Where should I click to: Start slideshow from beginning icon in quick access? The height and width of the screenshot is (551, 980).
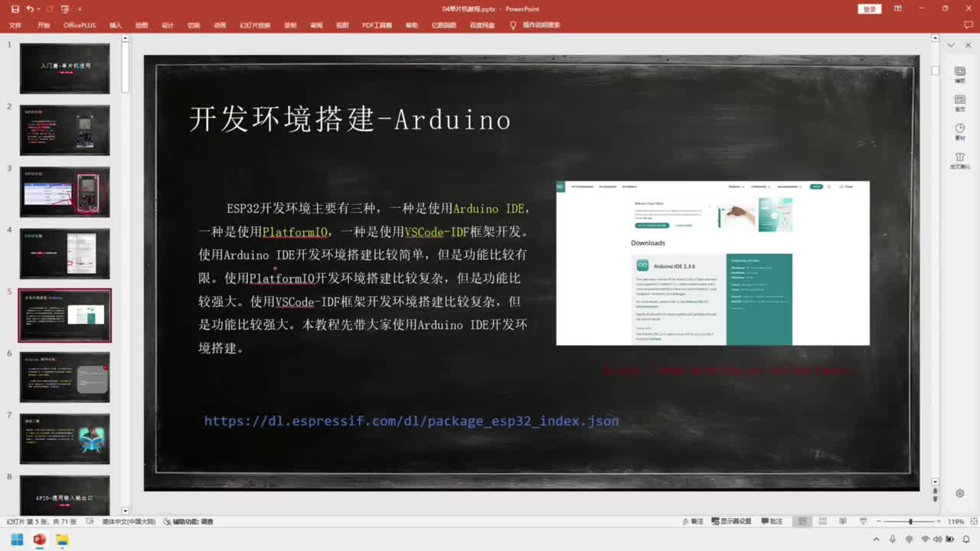[67, 9]
